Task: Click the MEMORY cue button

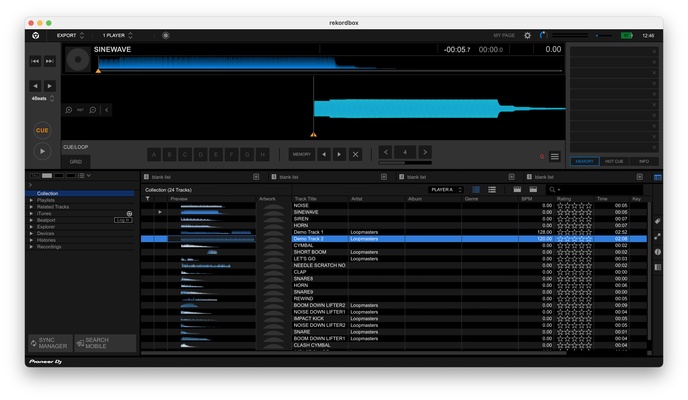Action: 301,154
